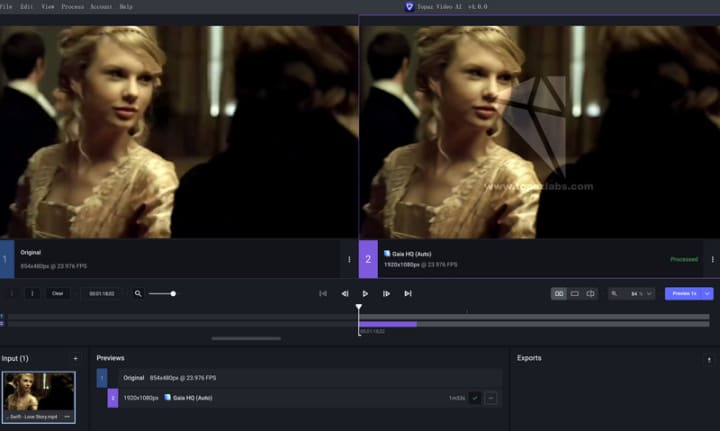Click the blue 1 badge in Previews list
720x431 pixels.
point(102,378)
